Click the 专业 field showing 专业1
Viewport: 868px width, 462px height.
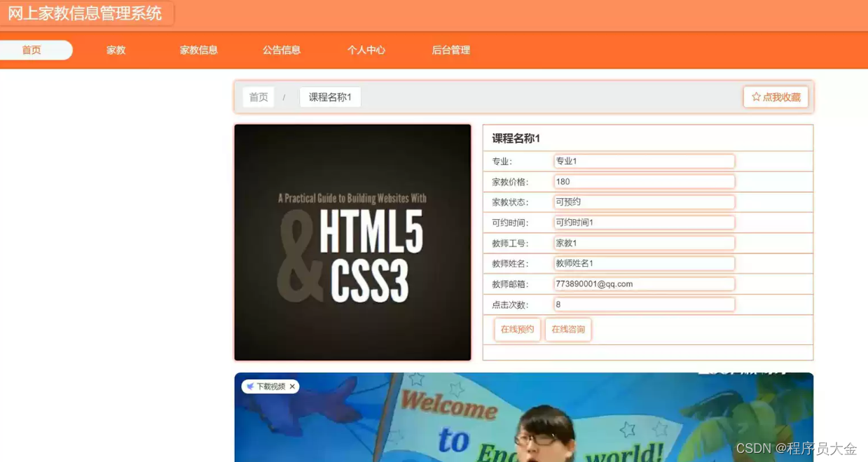[644, 161]
